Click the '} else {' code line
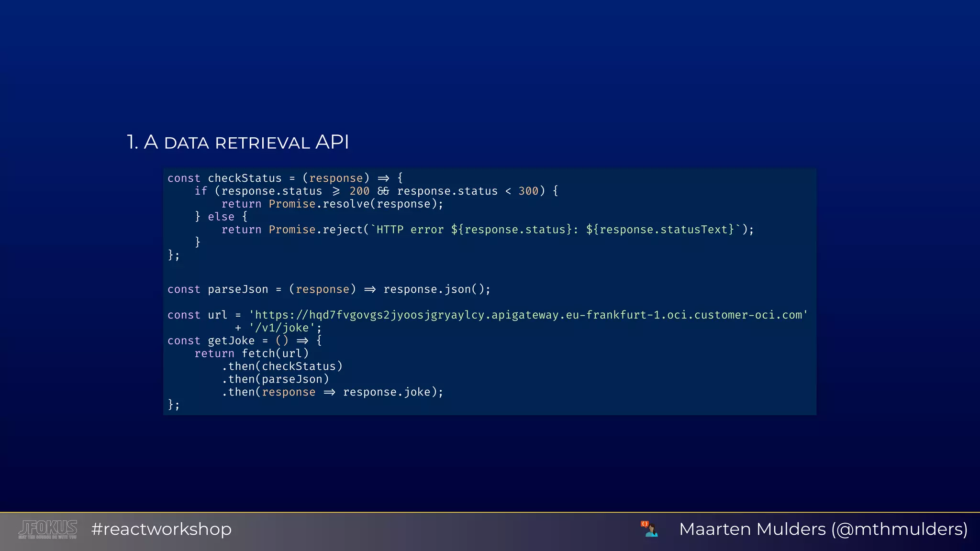This screenshot has height=551, width=980. point(221,217)
